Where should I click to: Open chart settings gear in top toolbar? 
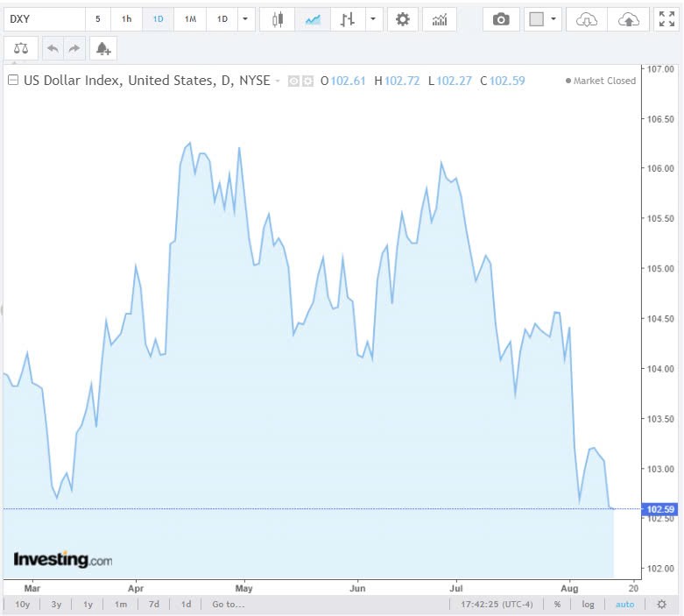[x=402, y=19]
